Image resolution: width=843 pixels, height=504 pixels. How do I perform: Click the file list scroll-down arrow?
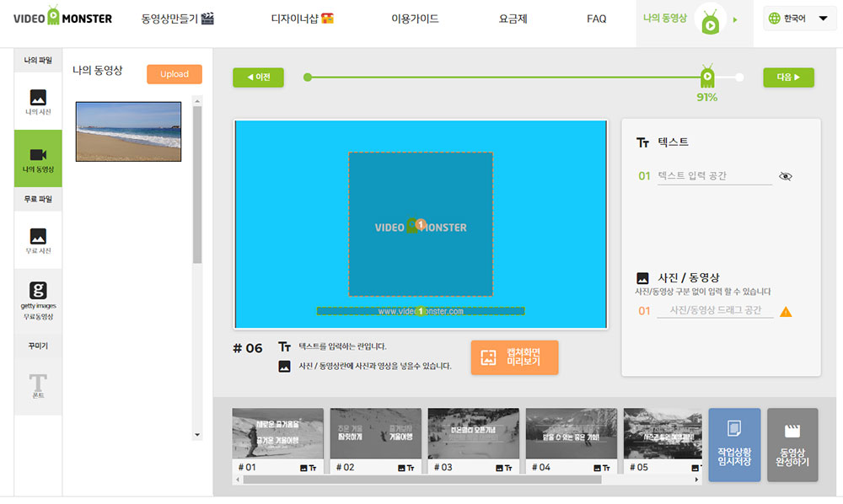point(197,435)
